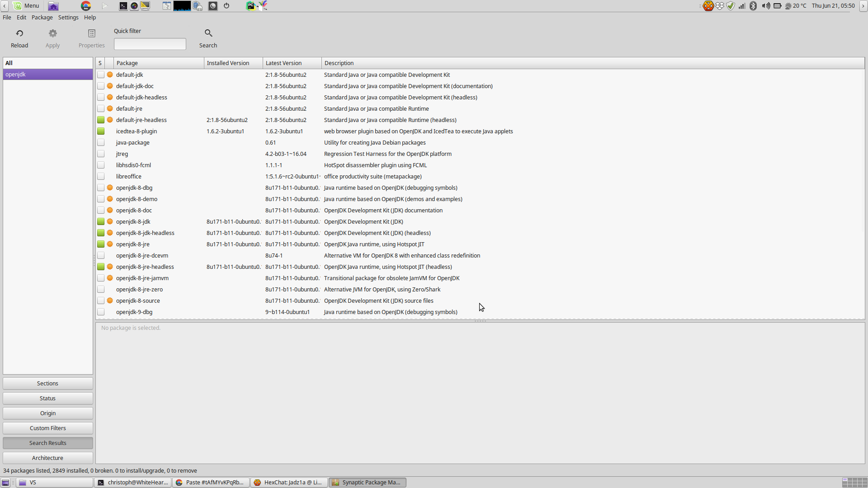Mark the openjdk-9-dbg status checkbox
Screen dimensions: 868x488
(x=101, y=312)
